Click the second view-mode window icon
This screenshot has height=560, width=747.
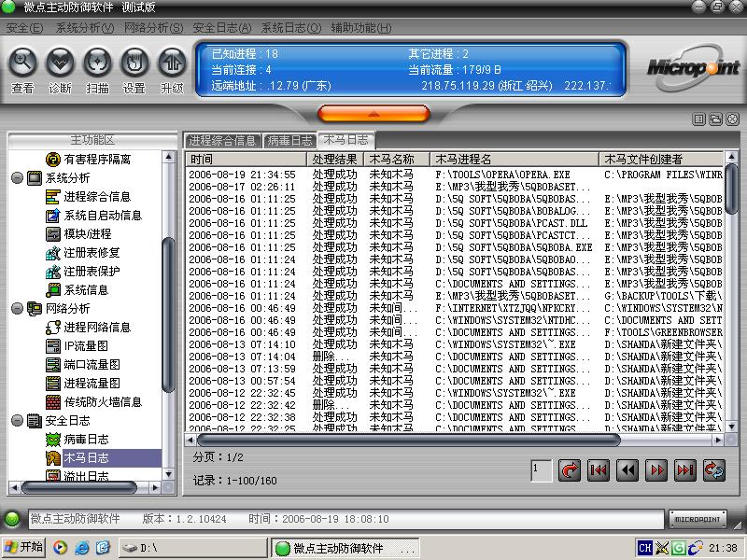[x=715, y=119]
